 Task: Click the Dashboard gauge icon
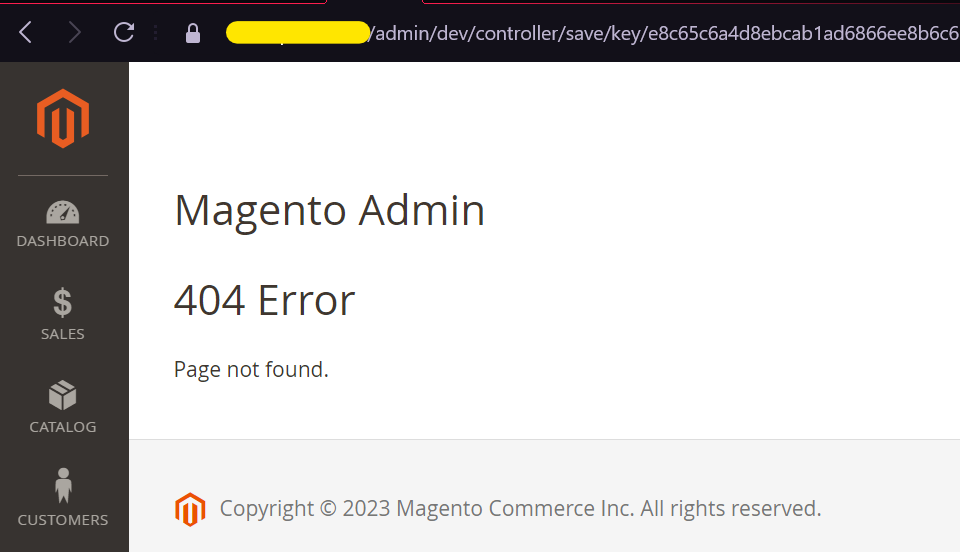tap(63, 212)
